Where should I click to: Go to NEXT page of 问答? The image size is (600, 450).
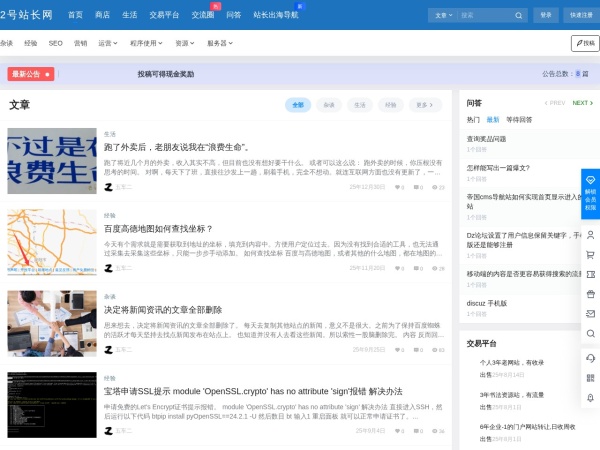tap(580, 103)
